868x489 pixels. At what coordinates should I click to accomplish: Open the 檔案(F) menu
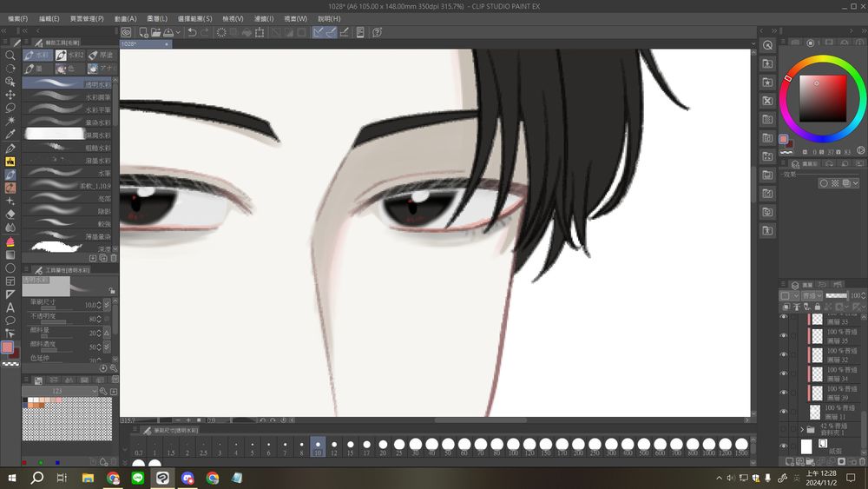tap(17, 18)
